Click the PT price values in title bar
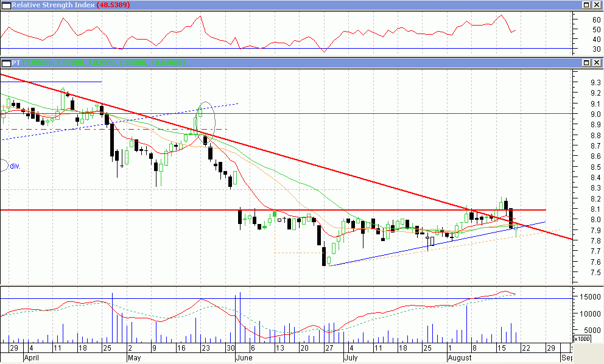 pos(104,63)
